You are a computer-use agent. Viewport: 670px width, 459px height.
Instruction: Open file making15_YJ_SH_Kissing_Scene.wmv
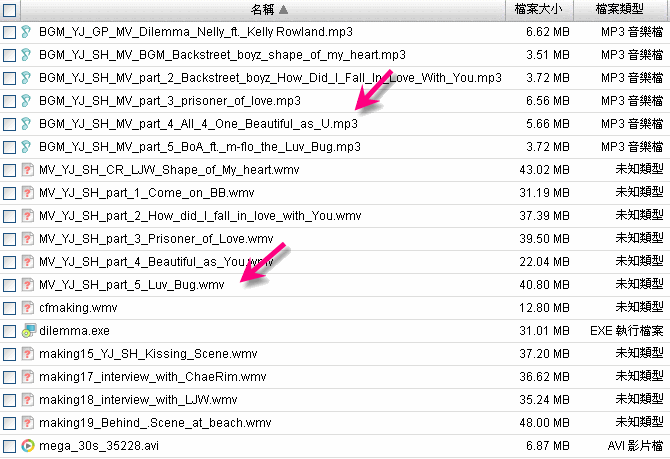point(148,354)
